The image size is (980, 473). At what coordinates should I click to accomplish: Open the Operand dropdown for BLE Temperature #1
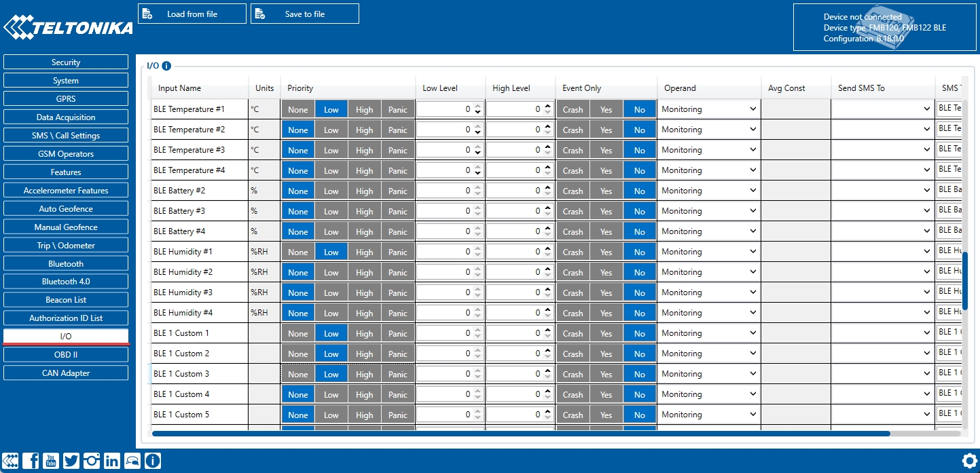(708, 109)
